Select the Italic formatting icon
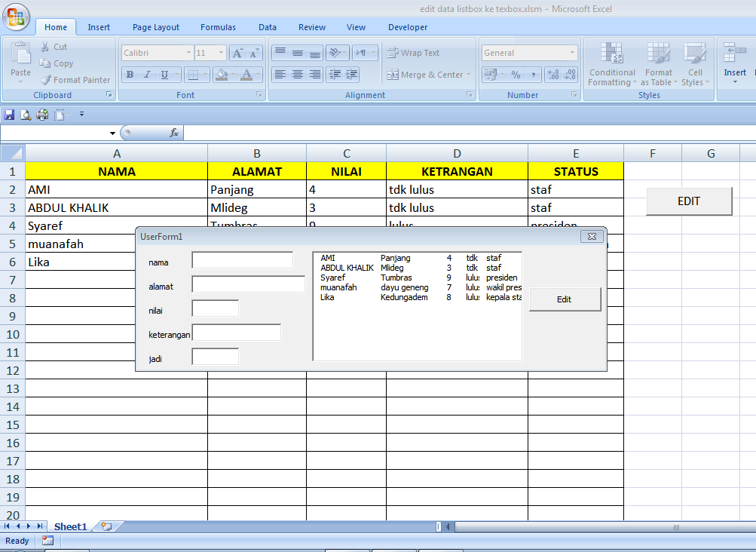This screenshot has height=552, width=756. click(x=147, y=74)
